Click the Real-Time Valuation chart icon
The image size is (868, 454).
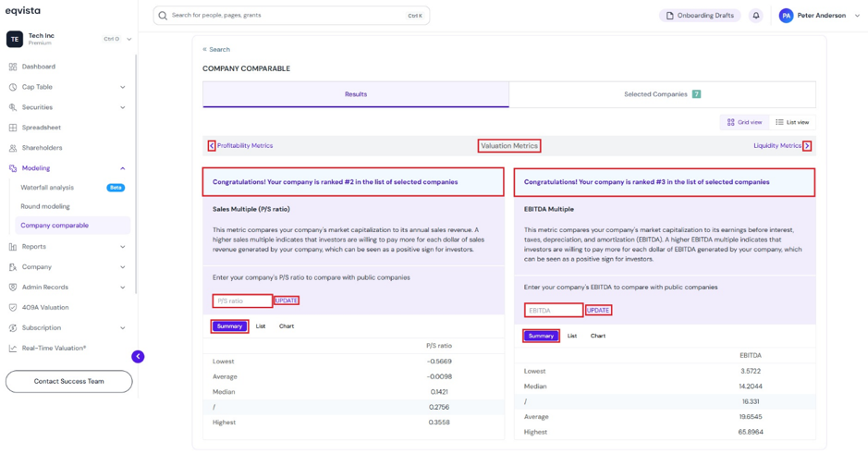click(x=13, y=349)
